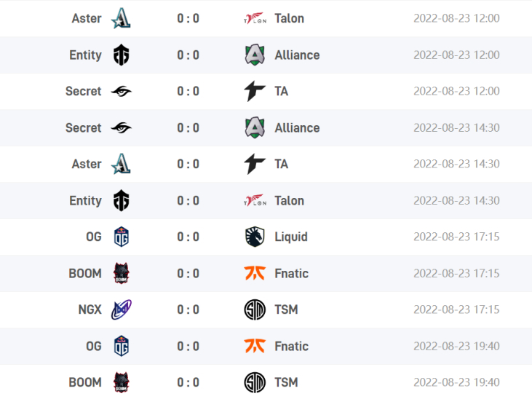Open the Liquid team name link
Viewport: 532px width, 399px height.
(291, 237)
